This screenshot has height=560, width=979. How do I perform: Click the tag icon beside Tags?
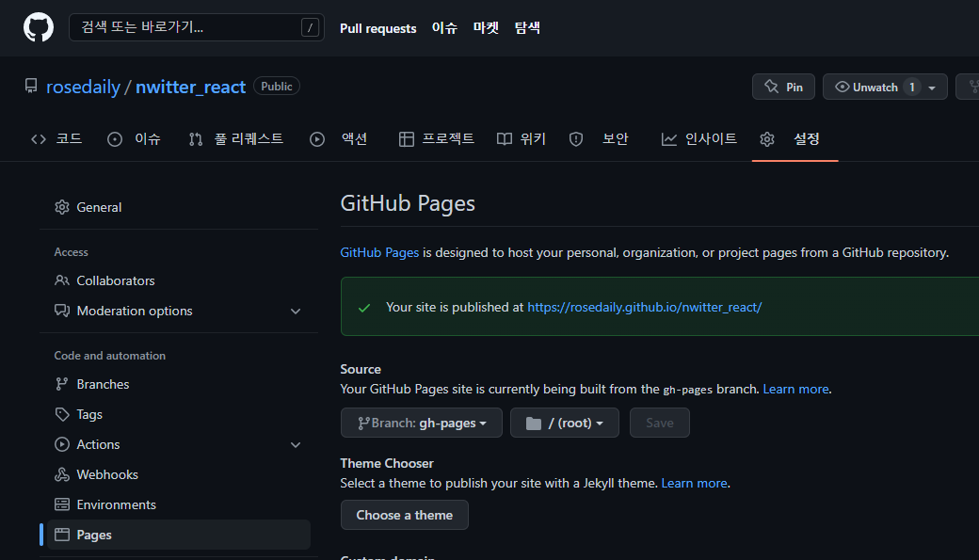pyautogui.click(x=62, y=414)
